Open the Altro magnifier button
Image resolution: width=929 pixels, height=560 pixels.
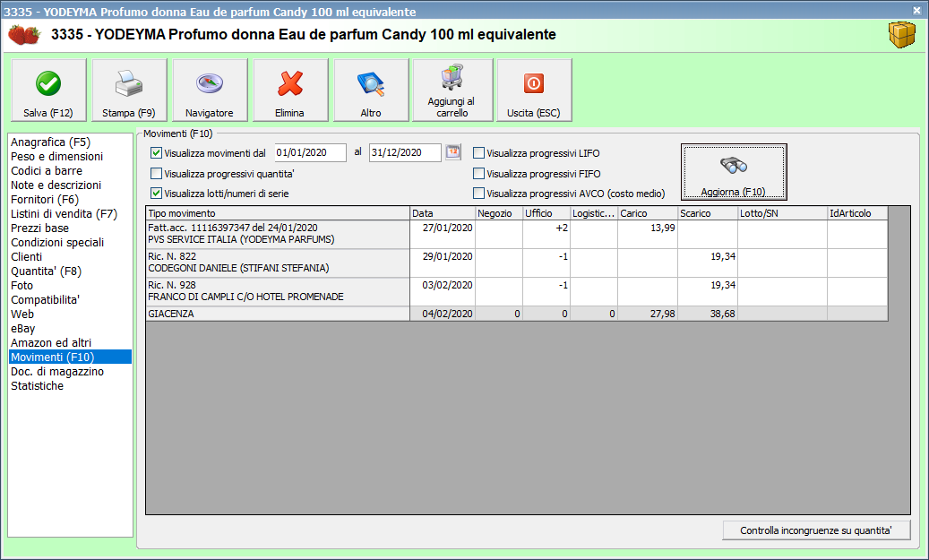pos(371,90)
